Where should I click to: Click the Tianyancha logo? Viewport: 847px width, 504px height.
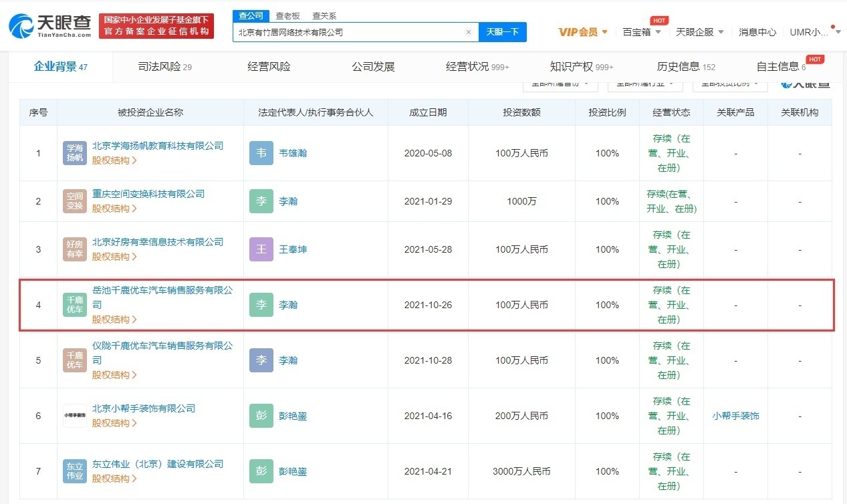(50, 25)
